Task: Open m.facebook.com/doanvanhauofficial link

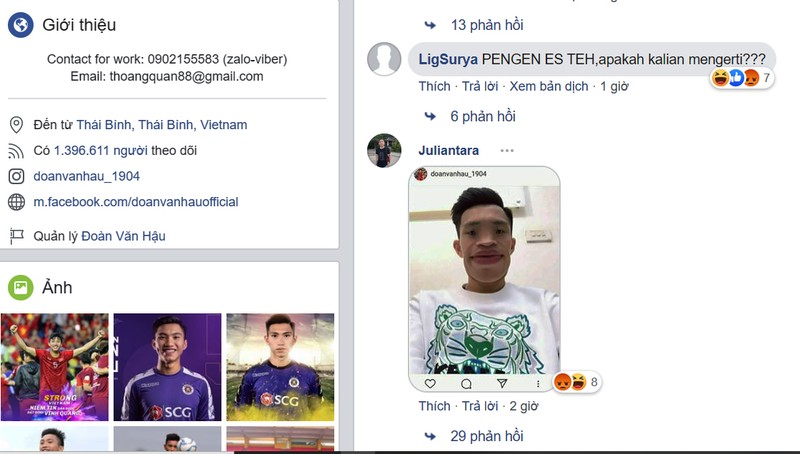Action: pyautogui.click(x=136, y=201)
